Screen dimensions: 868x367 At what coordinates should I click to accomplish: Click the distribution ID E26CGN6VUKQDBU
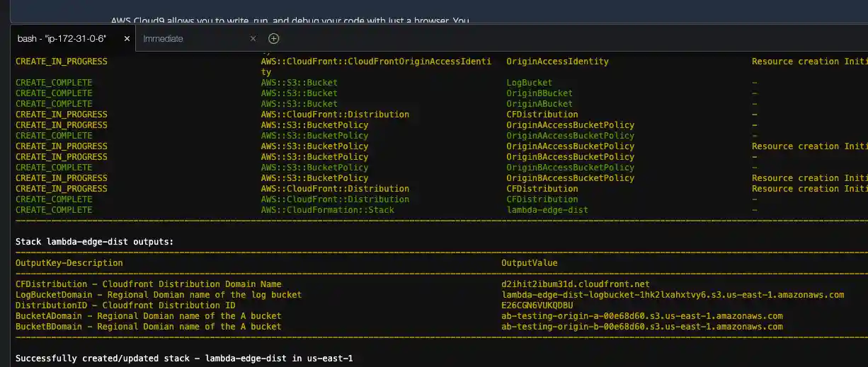[x=537, y=305]
